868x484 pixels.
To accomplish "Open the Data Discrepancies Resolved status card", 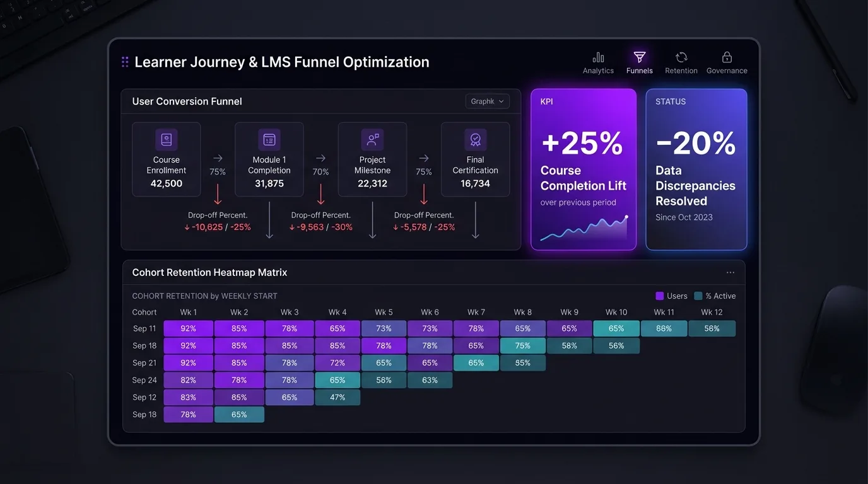I will tap(696, 170).
